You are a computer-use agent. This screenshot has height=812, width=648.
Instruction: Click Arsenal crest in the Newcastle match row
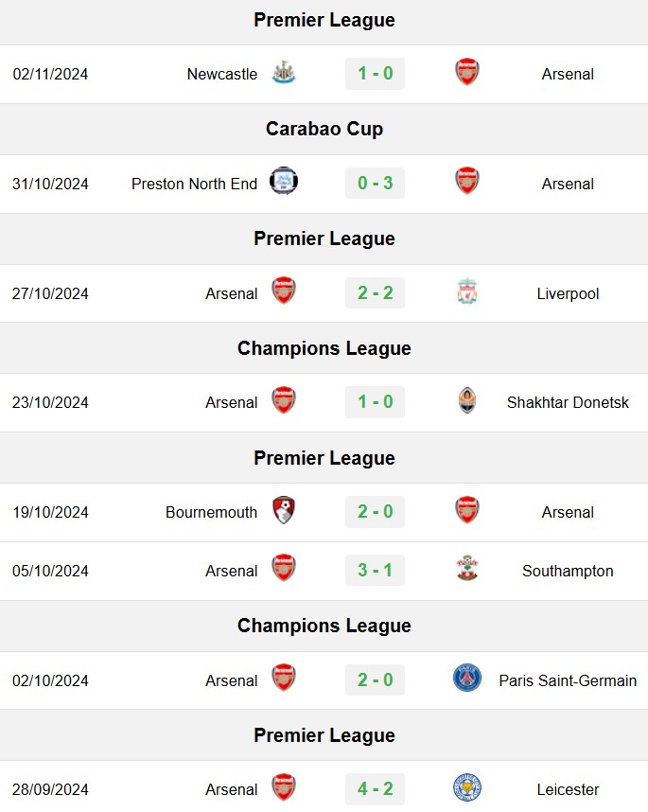coord(467,72)
